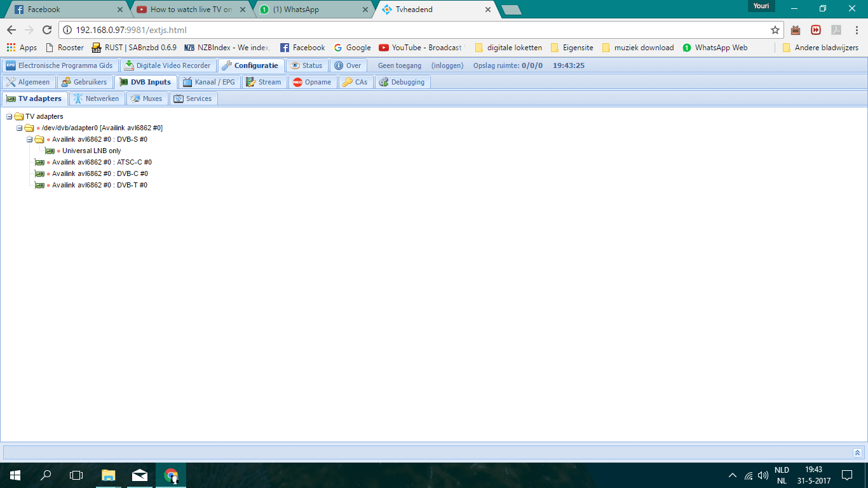The width and height of the screenshot is (868, 488).
Task: Open the Algemeen settings tab
Action: [x=28, y=82]
